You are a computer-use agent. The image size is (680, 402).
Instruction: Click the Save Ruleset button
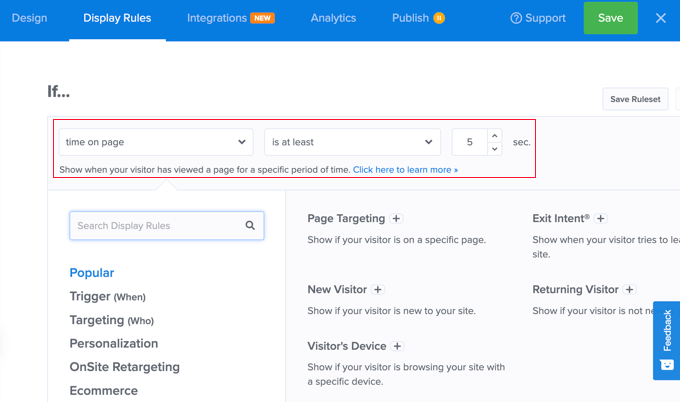(x=635, y=99)
